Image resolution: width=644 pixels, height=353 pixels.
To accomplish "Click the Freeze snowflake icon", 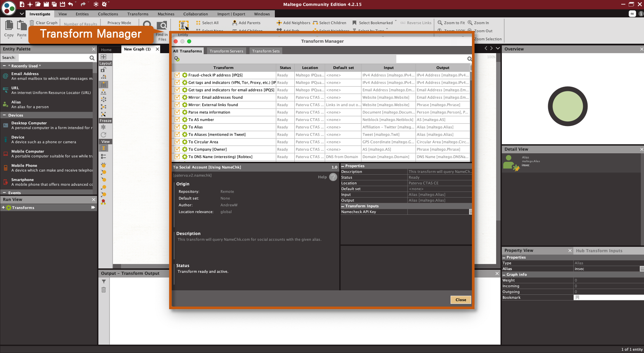I will (104, 127).
